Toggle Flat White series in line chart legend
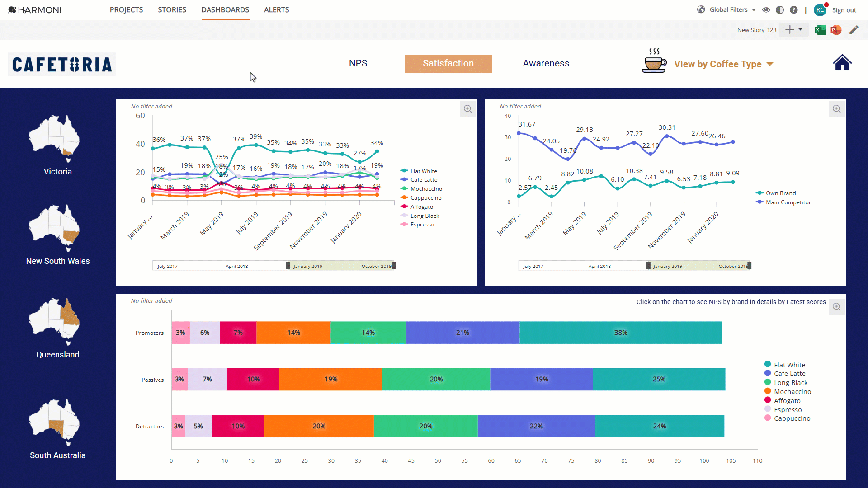The width and height of the screenshot is (868, 488). (419, 171)
